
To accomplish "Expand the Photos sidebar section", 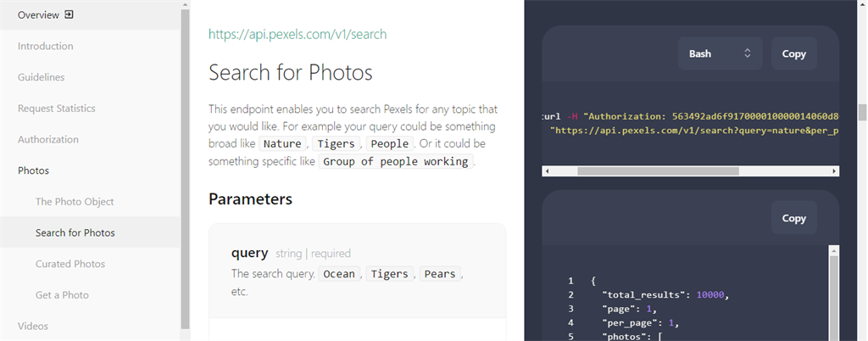I will (34, 170).
